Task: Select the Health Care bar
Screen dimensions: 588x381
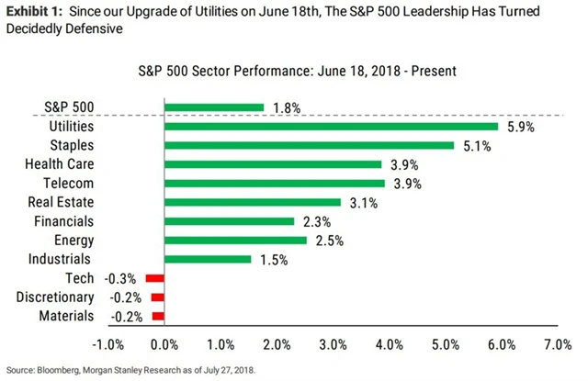Action: point(273,164)
